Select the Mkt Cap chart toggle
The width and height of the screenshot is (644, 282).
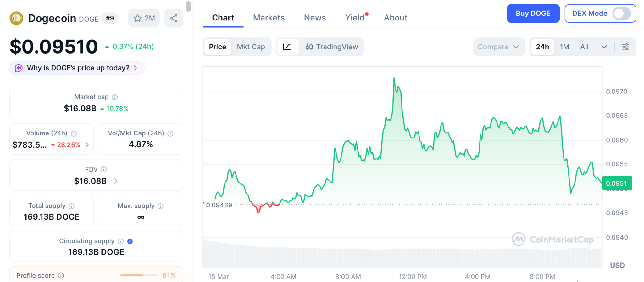point(251,47)
